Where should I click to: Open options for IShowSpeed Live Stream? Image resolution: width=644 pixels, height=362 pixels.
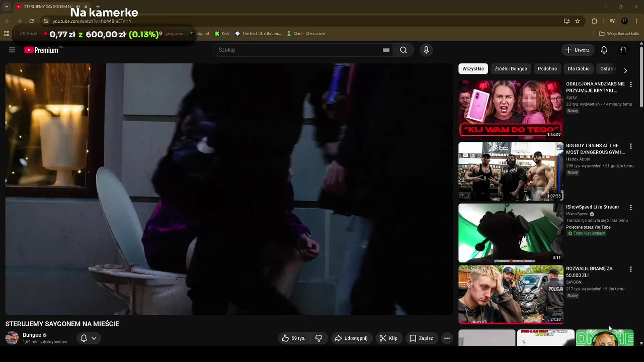pyautogui.click(x=631, y=207)
